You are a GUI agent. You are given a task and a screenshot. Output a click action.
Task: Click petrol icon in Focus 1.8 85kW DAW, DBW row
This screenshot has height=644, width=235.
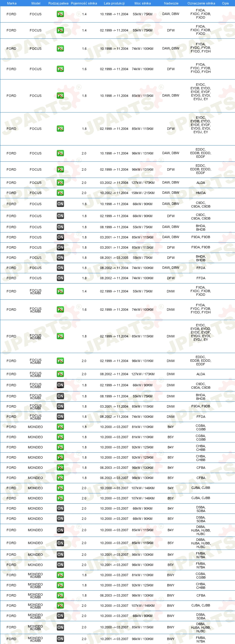(x=60, y=96)
